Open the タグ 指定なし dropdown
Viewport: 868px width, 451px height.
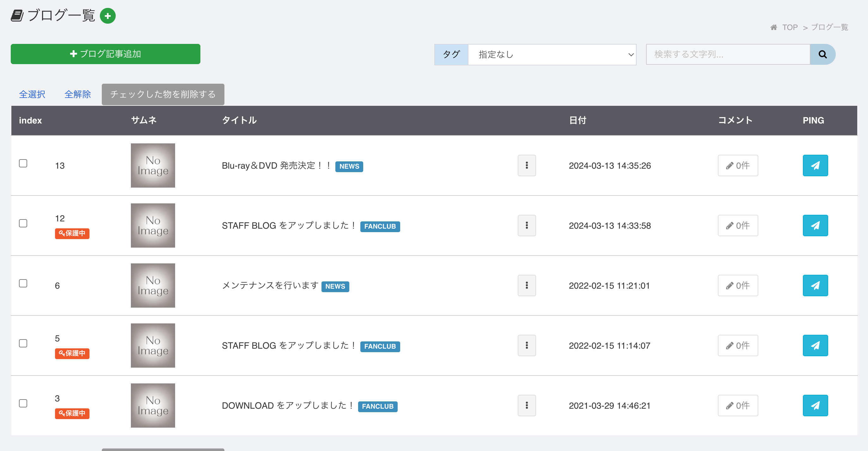[x=552, y=55]
